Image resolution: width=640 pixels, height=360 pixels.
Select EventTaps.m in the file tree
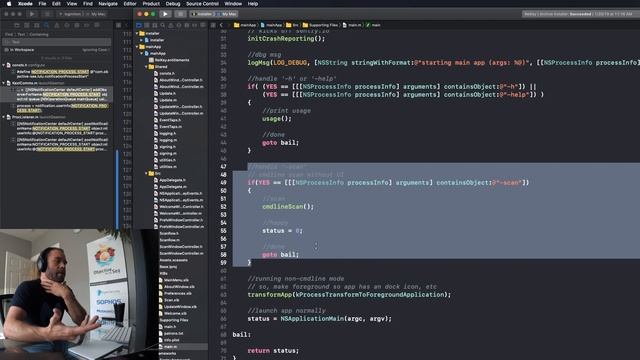171,127
